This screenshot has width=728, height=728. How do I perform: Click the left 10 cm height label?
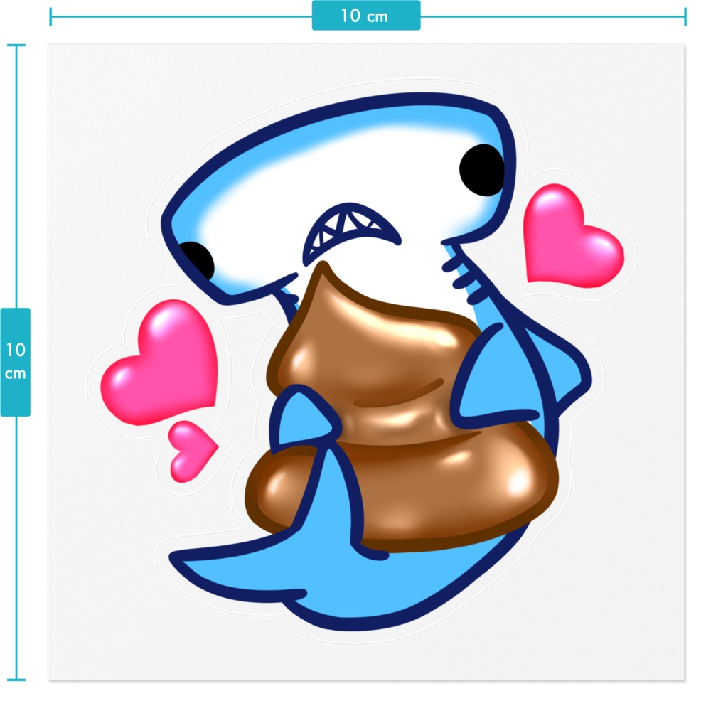[16, 362]
